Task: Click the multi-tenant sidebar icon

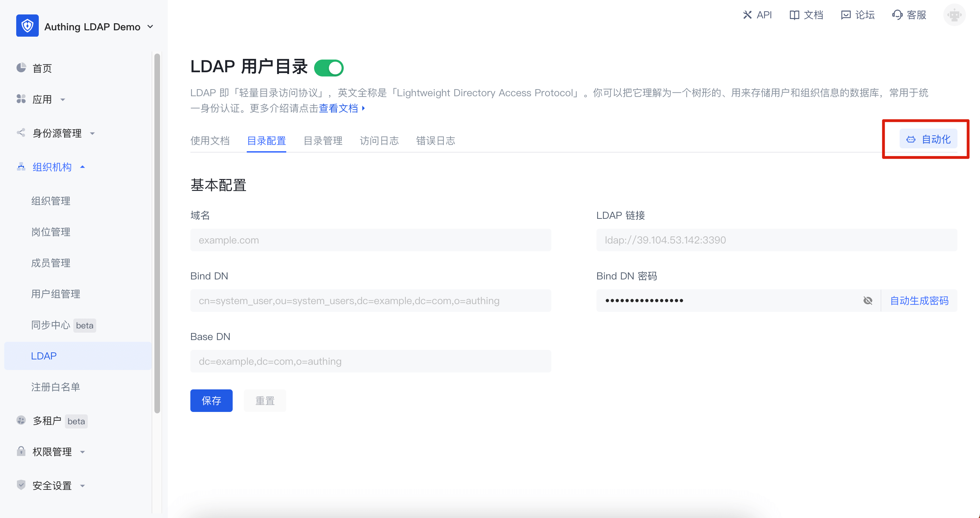Action: pos(21,420)
